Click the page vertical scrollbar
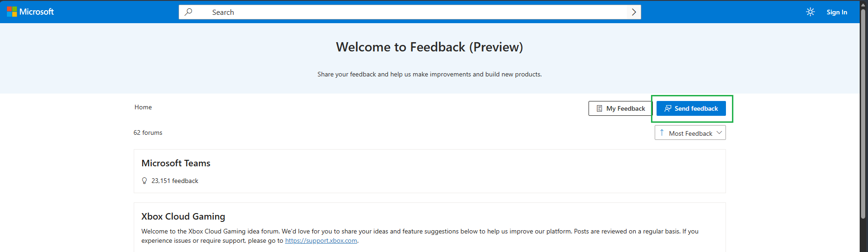Viewport: 868px width, 252px height. (x=863, y=114)
